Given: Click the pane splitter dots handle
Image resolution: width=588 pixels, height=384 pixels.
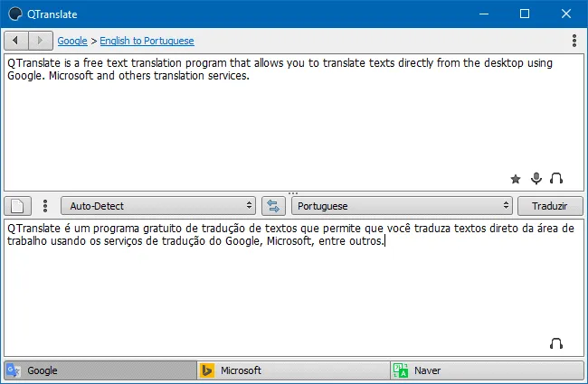Looking at the screenshot, I should [293, 193].
